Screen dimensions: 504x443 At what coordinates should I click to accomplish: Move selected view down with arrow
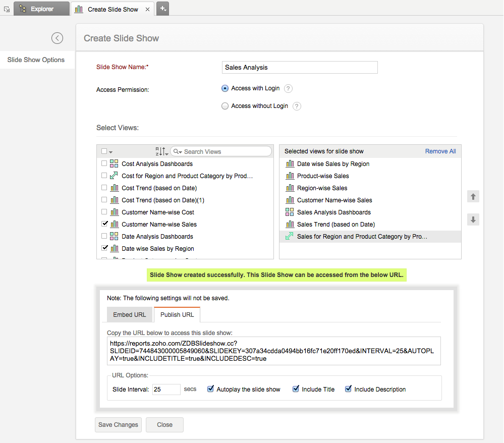click(x=473, y=219)
